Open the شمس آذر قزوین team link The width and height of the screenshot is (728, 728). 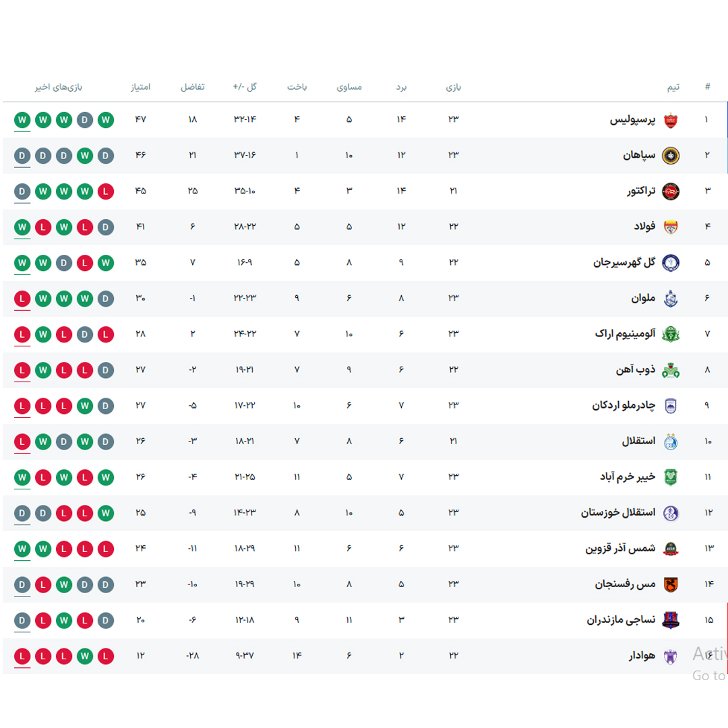[619, 549]
